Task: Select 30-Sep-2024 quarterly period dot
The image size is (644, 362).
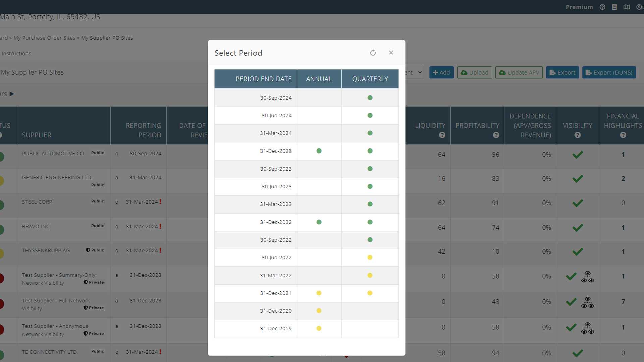Action: tap(370, 98)
